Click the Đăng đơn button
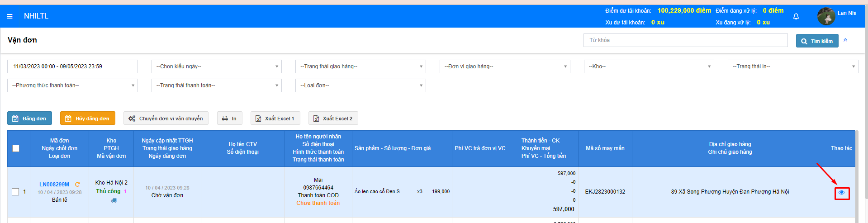 [x=29, y=119]
